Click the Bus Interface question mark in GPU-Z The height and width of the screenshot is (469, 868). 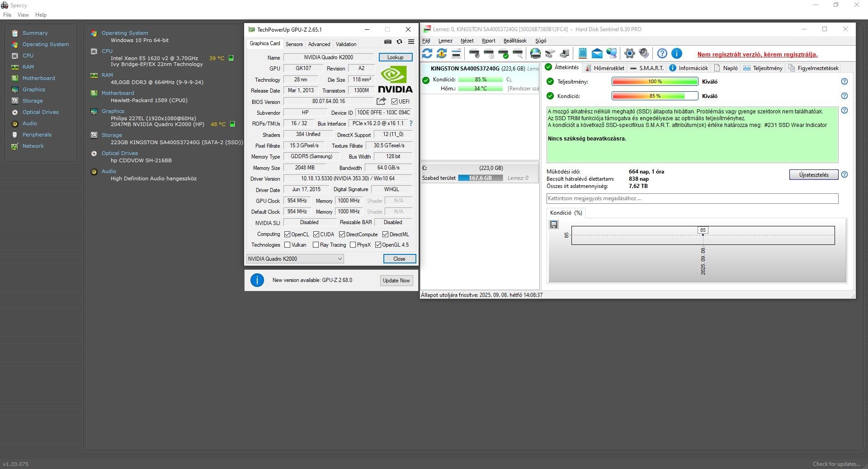(411, 123)
